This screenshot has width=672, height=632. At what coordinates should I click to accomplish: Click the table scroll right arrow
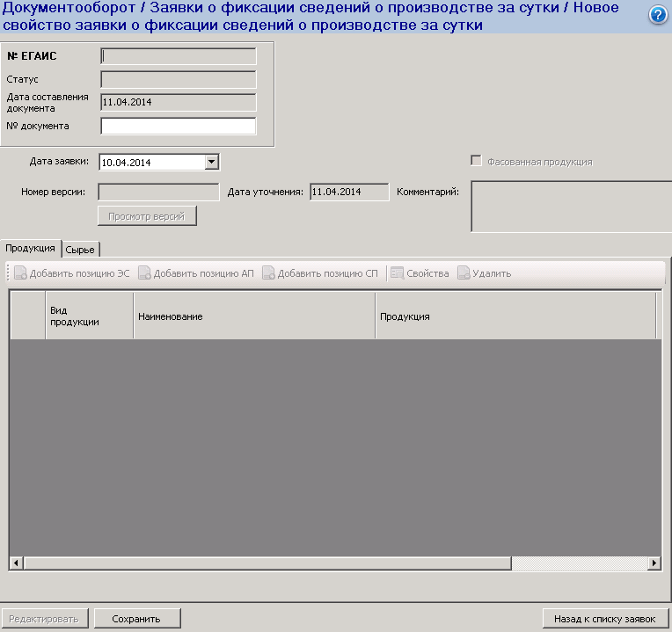coord(654,563)
